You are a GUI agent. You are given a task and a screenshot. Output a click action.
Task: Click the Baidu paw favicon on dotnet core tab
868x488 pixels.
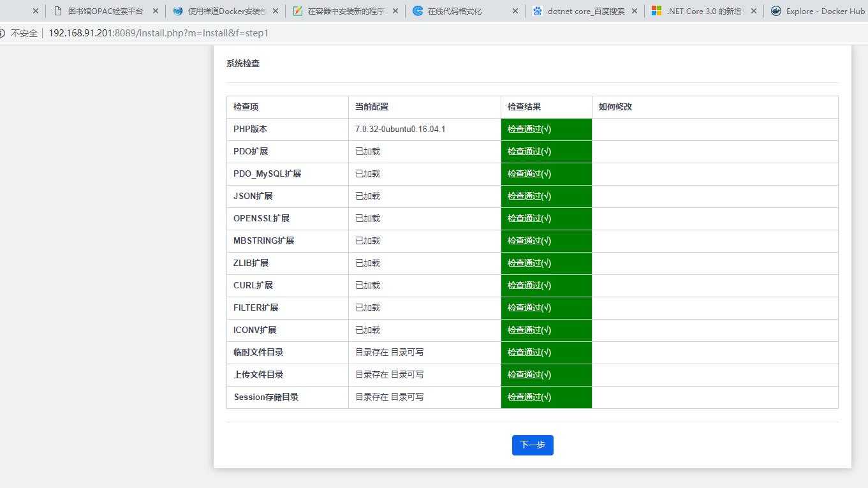[x=537, y=11]
